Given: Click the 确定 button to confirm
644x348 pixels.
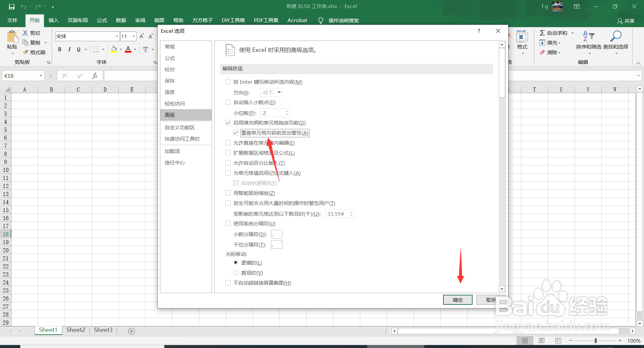Looking at the screenshot, I should (x=458, y=300).
